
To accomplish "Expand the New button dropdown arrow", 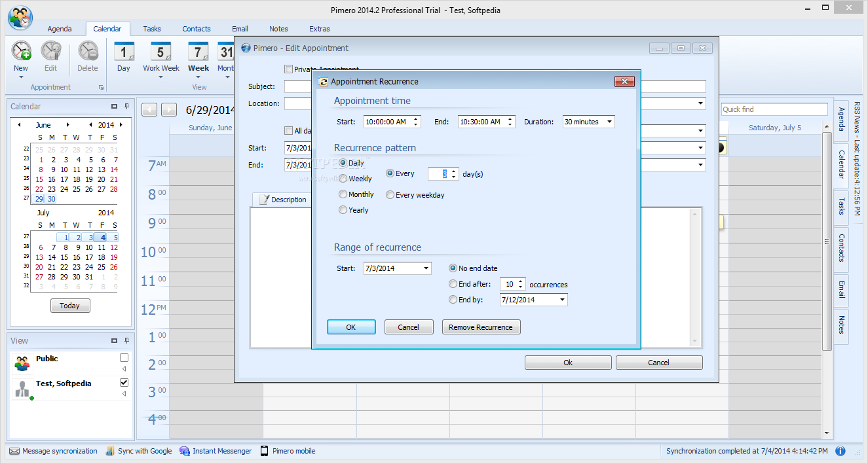I will point(21,77).
